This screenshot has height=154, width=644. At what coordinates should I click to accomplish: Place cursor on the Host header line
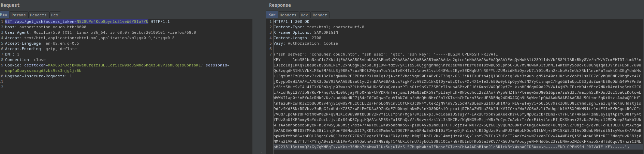tap(45, 27)
